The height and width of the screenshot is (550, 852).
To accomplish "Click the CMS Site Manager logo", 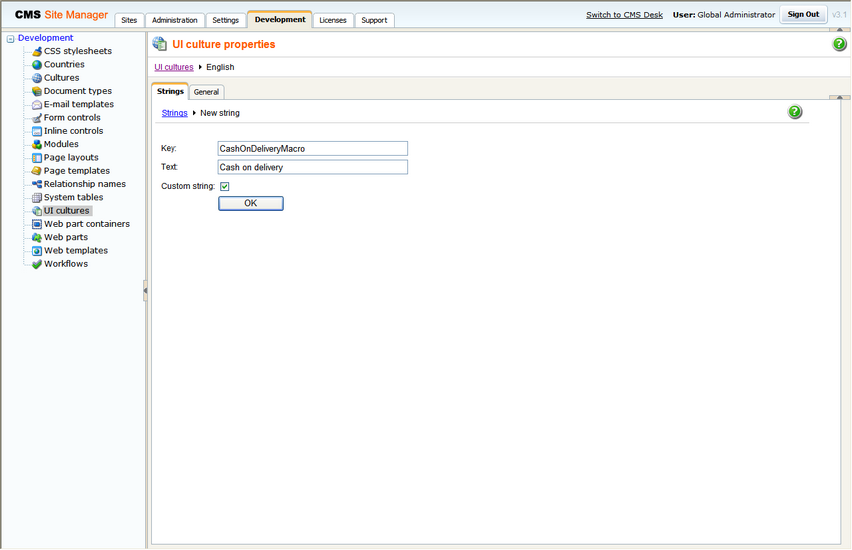I will pos(61,15).
